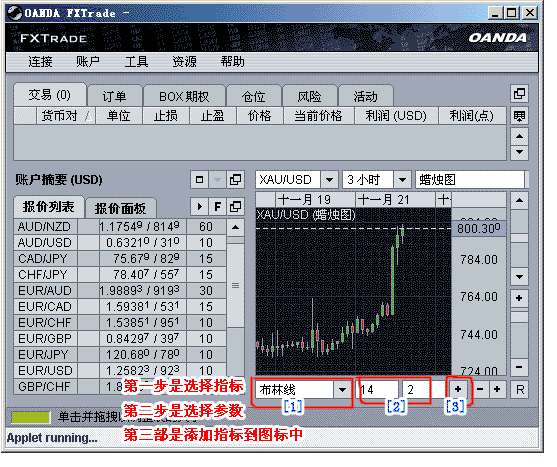The image size is (557, 467).
Task: Select CHF/JPY in the quote list
Action: pyautogui.click(x=120, y=275)
